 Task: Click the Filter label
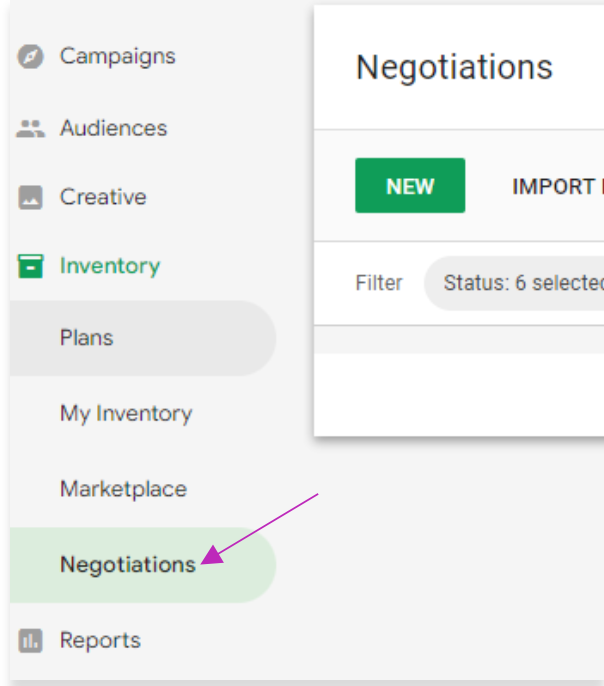[x=378, y=283]
